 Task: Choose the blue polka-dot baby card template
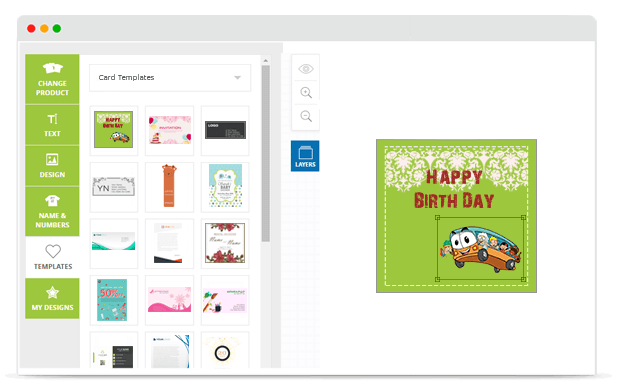point(225,187)
